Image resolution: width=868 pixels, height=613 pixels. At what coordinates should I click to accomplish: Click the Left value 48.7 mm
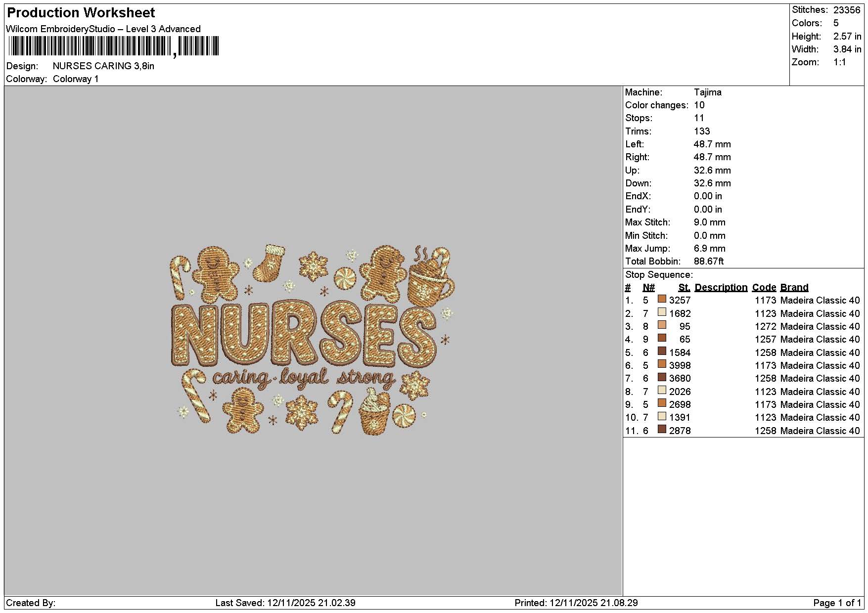[x=712, y=144]
